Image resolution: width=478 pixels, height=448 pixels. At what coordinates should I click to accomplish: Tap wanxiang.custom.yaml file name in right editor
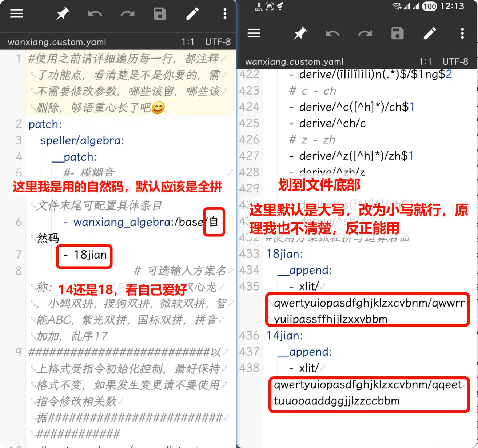(294, 62)
